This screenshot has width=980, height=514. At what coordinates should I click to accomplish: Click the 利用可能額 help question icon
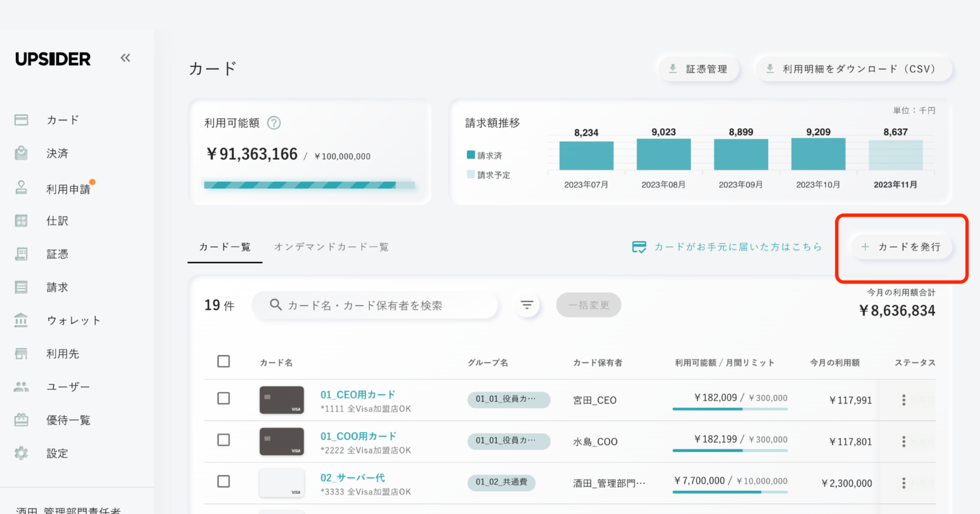pos(274,123)
